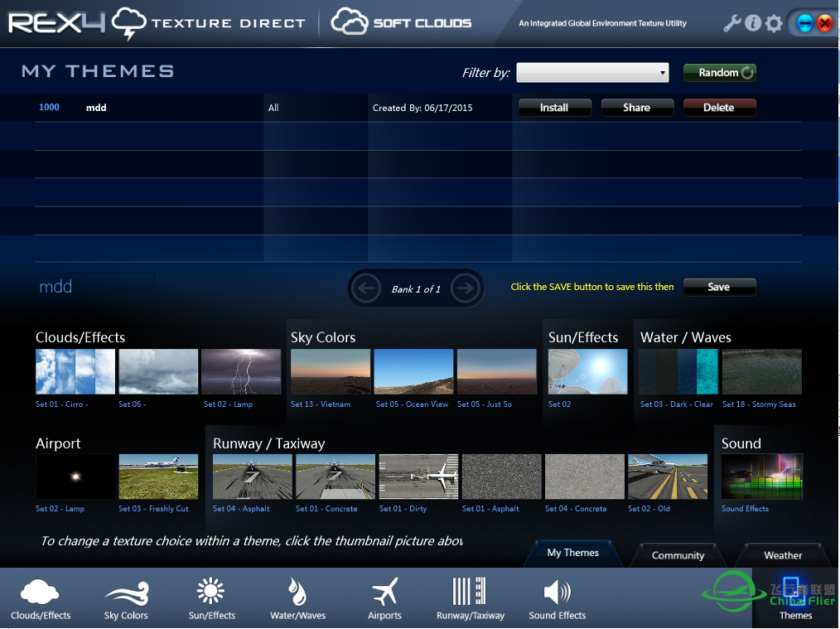Open the Sky Colors wind icon
Screen dimensions: 840x629
pos(126,592)
